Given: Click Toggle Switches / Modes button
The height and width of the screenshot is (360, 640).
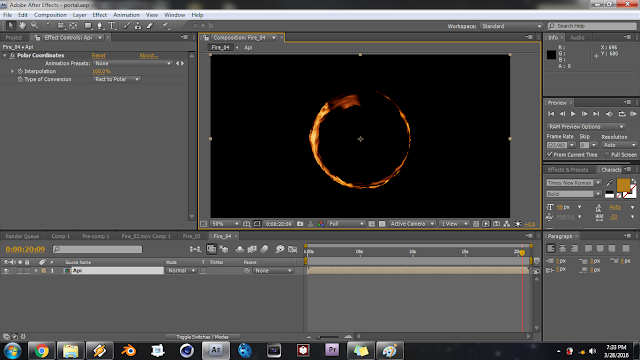Looking at the screenshot, I should tap(202, 337).
